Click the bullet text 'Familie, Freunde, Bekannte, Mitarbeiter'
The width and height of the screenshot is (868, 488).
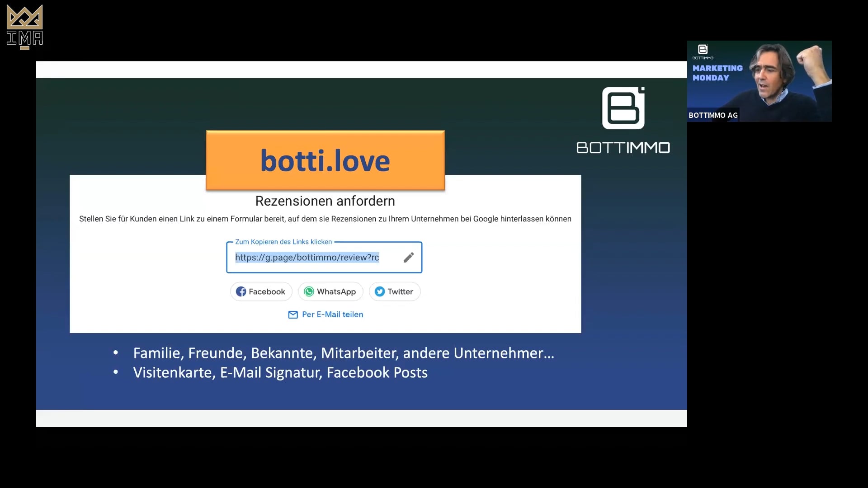266,353
